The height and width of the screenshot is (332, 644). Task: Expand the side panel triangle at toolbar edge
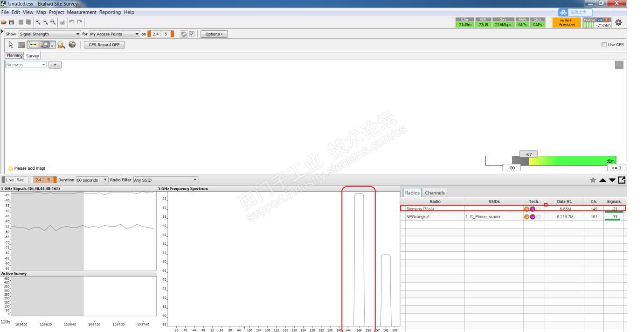coord(1,32)
